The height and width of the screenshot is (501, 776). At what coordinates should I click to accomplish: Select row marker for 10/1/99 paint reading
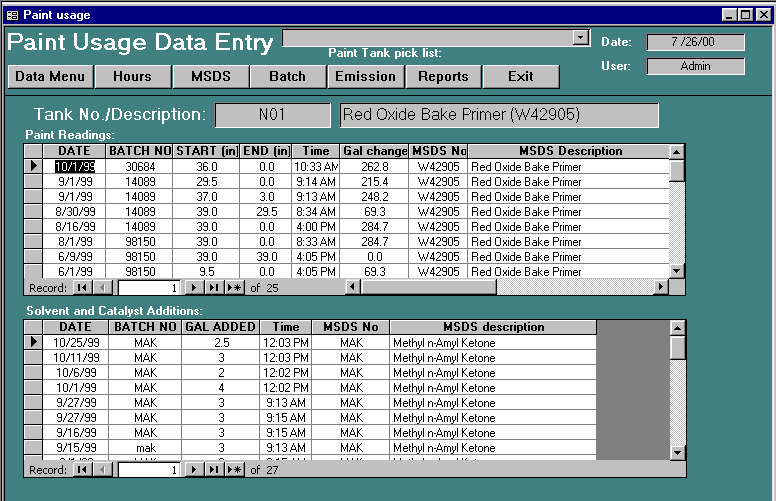[33, 166]
